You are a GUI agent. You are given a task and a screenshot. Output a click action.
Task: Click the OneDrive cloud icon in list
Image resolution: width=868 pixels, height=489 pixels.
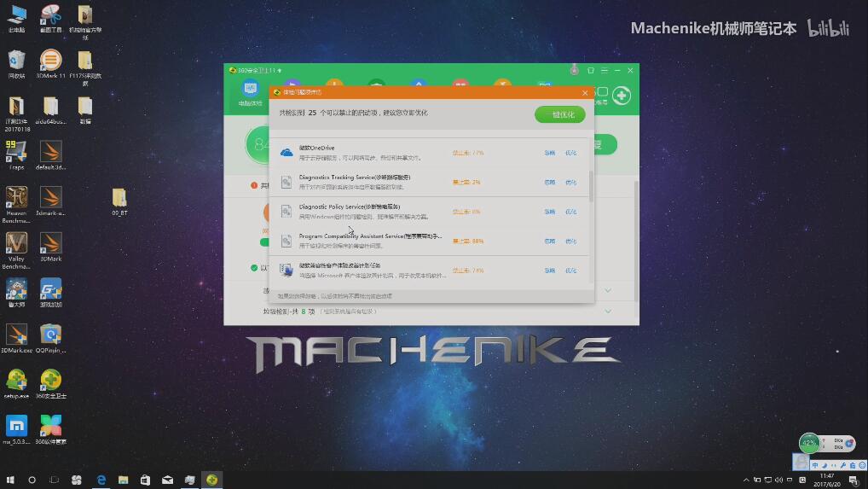[x=286, y=152]
